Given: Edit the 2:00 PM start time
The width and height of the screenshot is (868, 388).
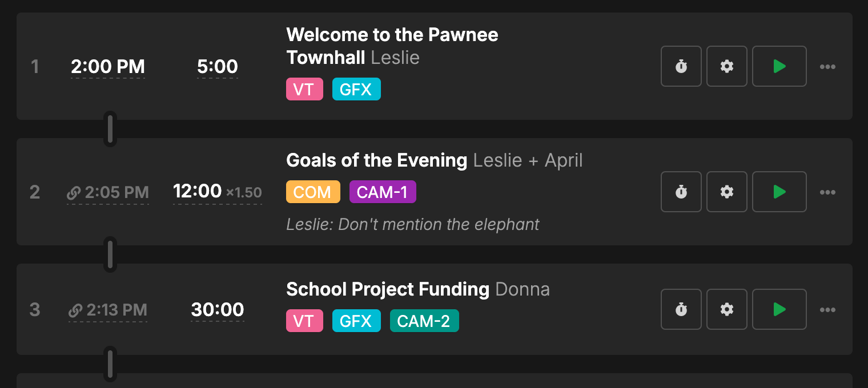Looking at the screenshot, I should coord(108,67).
